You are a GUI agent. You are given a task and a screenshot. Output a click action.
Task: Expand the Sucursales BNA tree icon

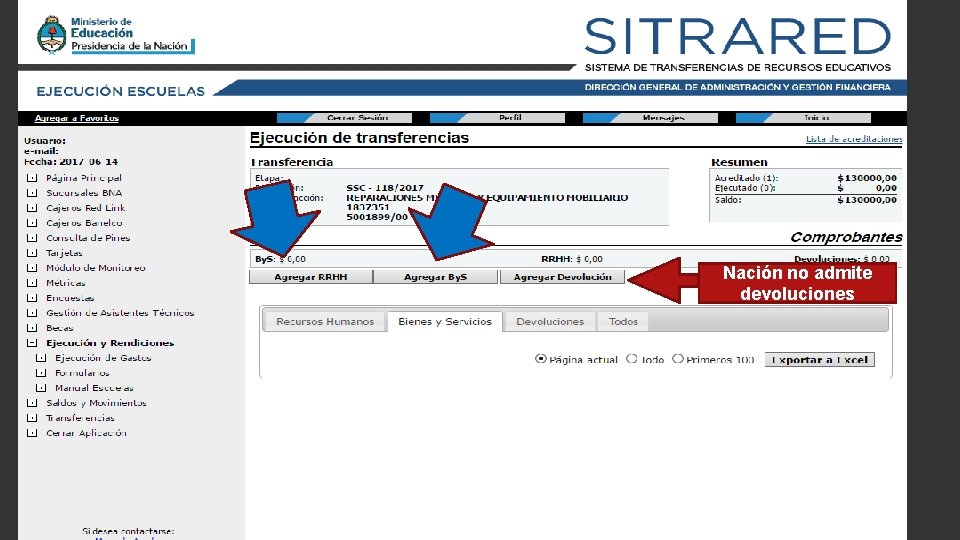coord(32,193)
